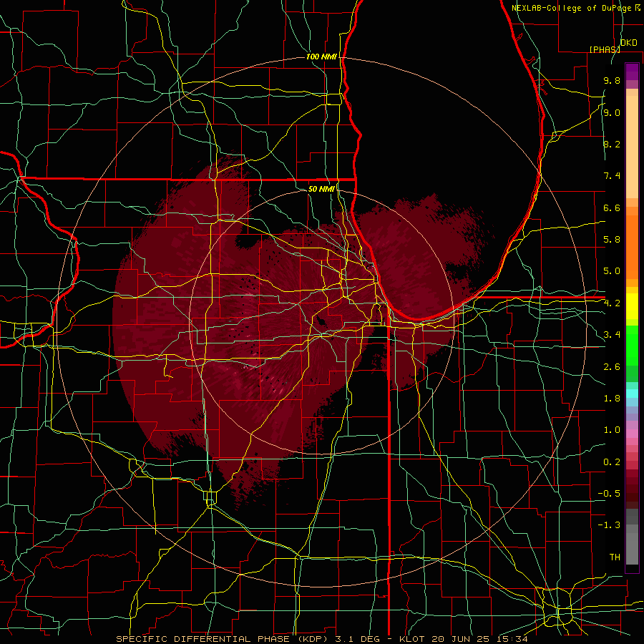Click the product caption ending KLOT 20 JUN 25 15:34
The image size is (644, 644).
(322, 639)
